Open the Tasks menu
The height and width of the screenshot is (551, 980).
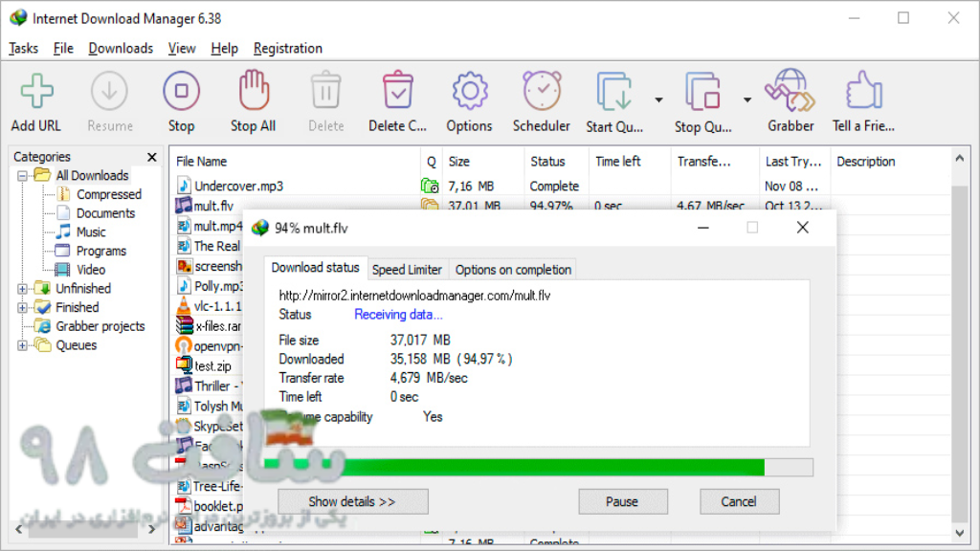[24, 48]
